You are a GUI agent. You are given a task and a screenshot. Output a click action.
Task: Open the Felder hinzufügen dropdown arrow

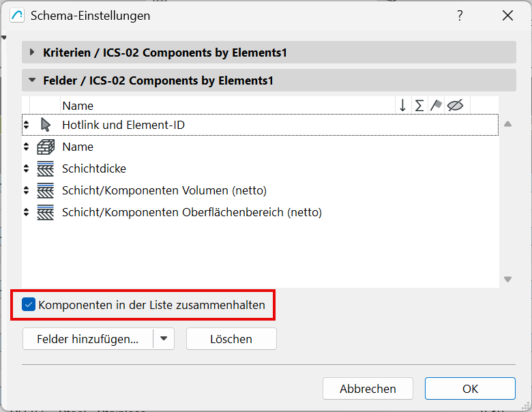(164, 339)
